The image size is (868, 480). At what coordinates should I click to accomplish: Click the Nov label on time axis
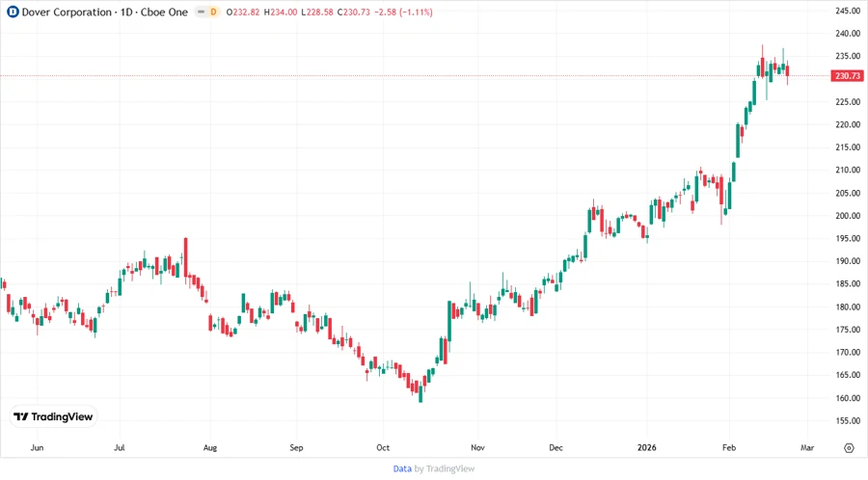tap(477, 447)
